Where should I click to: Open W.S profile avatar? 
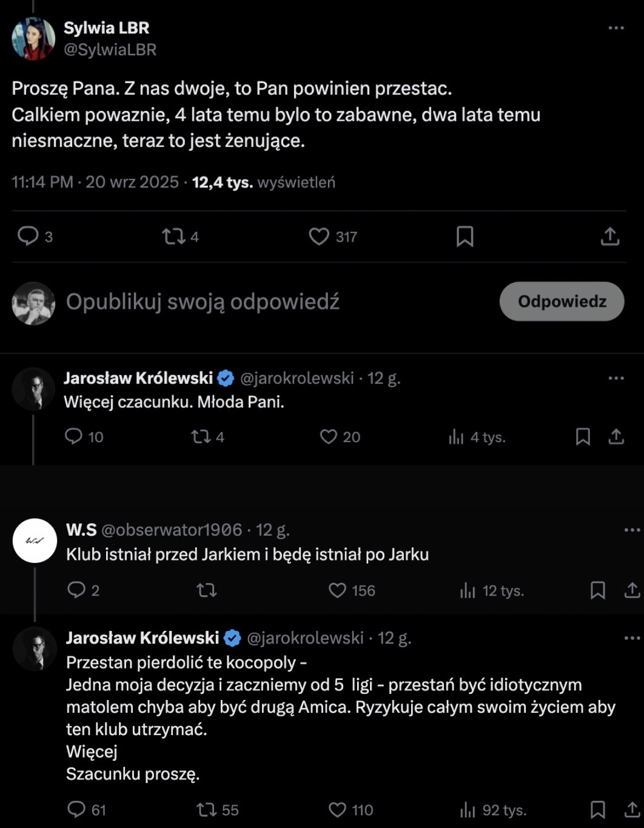[35, 540]
